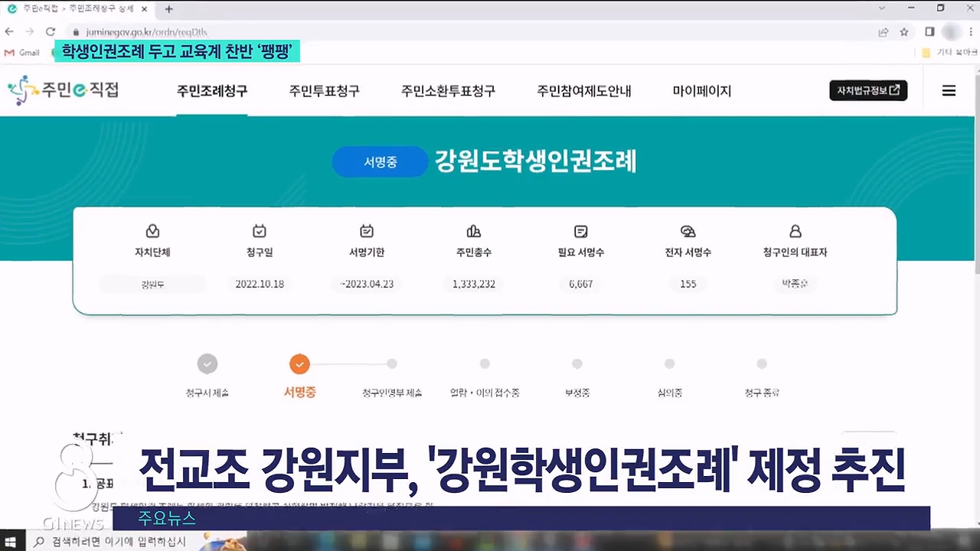The width and height of the screenshot is (980, 551).
Task: Expand the Chrome tab search chevron
Action: [880, 8]
